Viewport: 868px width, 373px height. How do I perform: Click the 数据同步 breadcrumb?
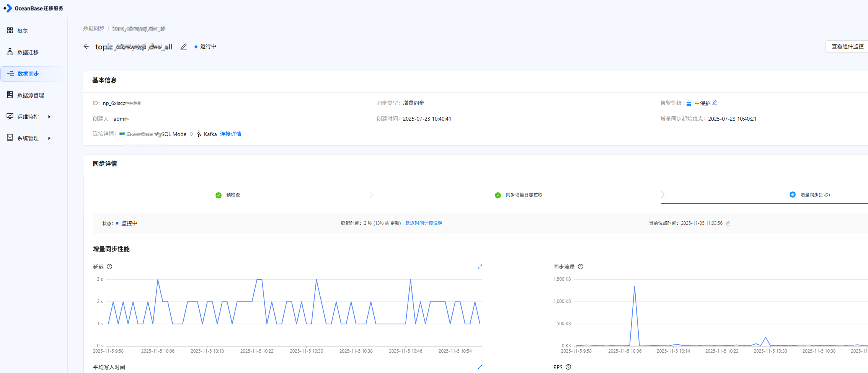coord(93,28)
